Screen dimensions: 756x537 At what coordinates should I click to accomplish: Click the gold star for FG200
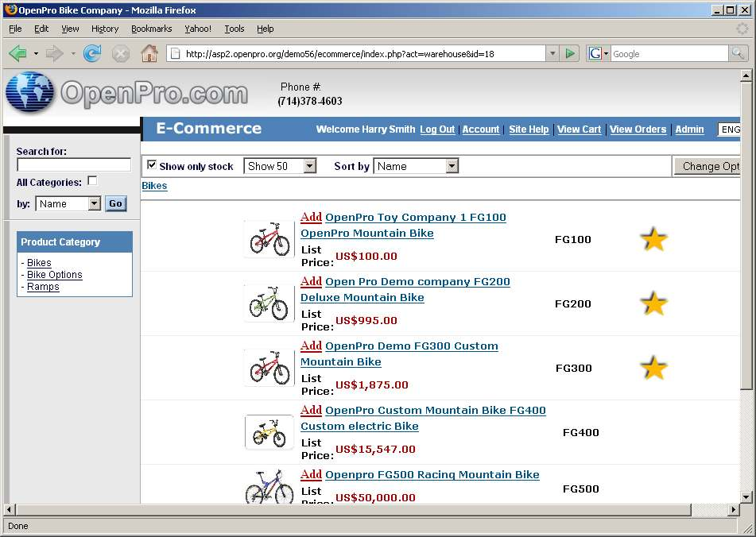coord(653,303)
